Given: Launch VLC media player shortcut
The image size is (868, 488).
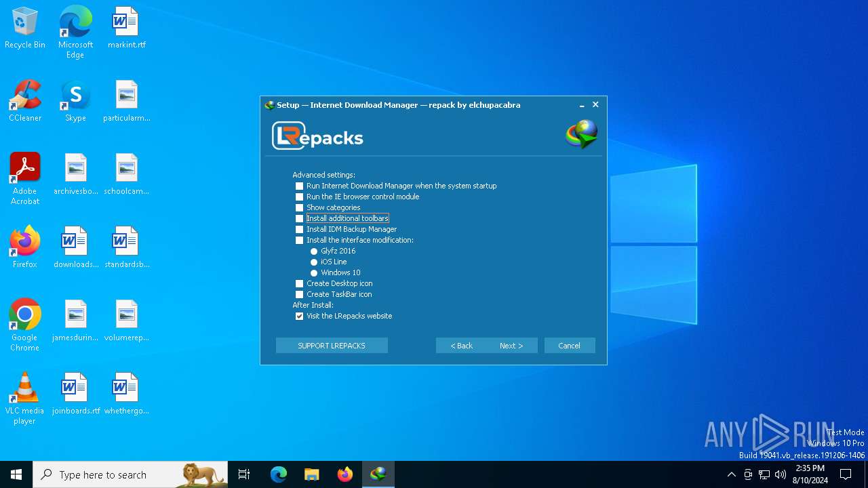Looking at the screenshot, I should [25, 399].
